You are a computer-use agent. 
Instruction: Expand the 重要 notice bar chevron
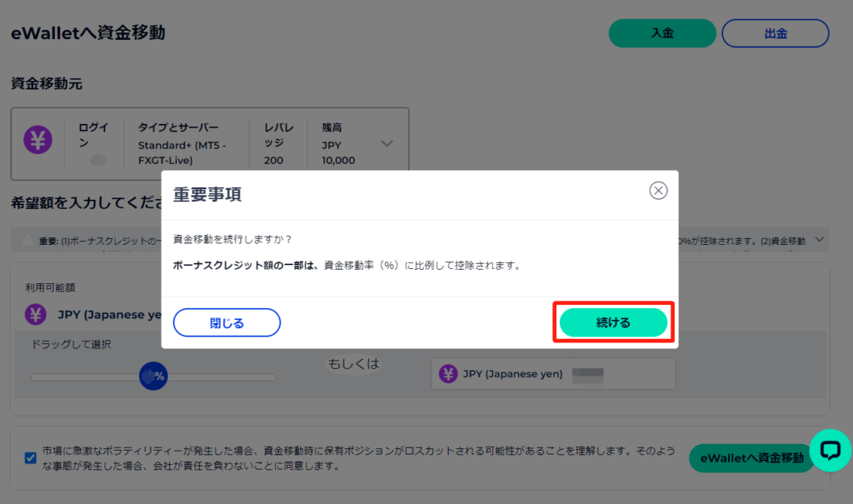(x=820, y=240)
